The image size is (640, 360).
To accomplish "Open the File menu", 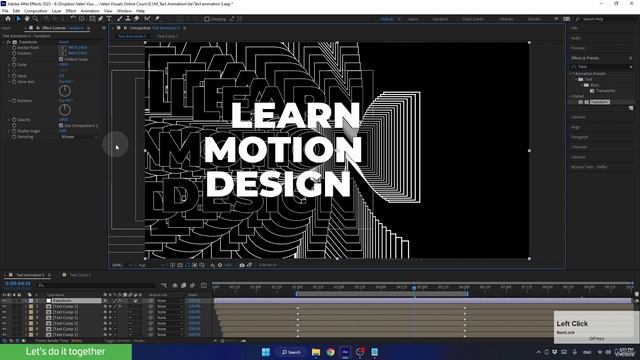I will (5, 11).
